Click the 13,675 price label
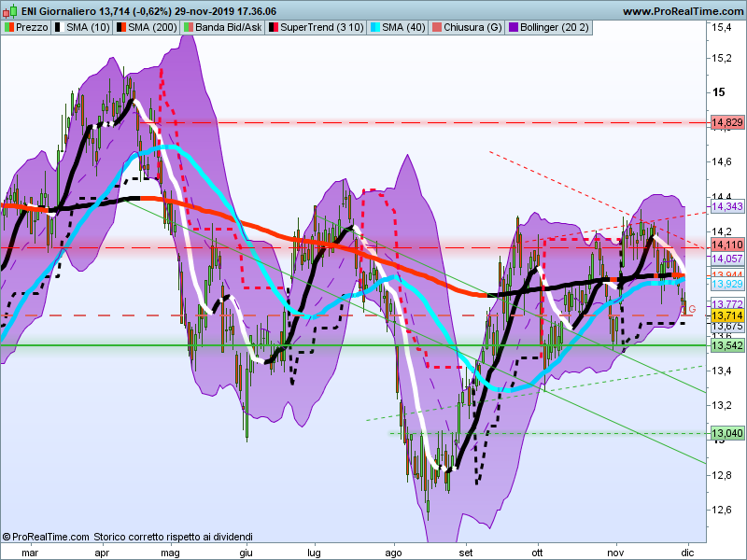Image resolution: width=747 pixels, height=560 pixels. click(727, 327)
